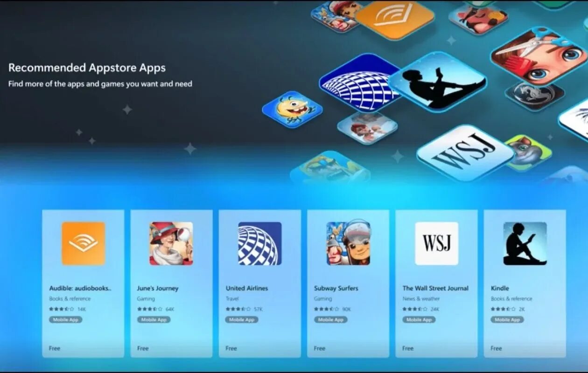
Task: Click 'Travel' category under United Airlines
Action: point(232,299)
